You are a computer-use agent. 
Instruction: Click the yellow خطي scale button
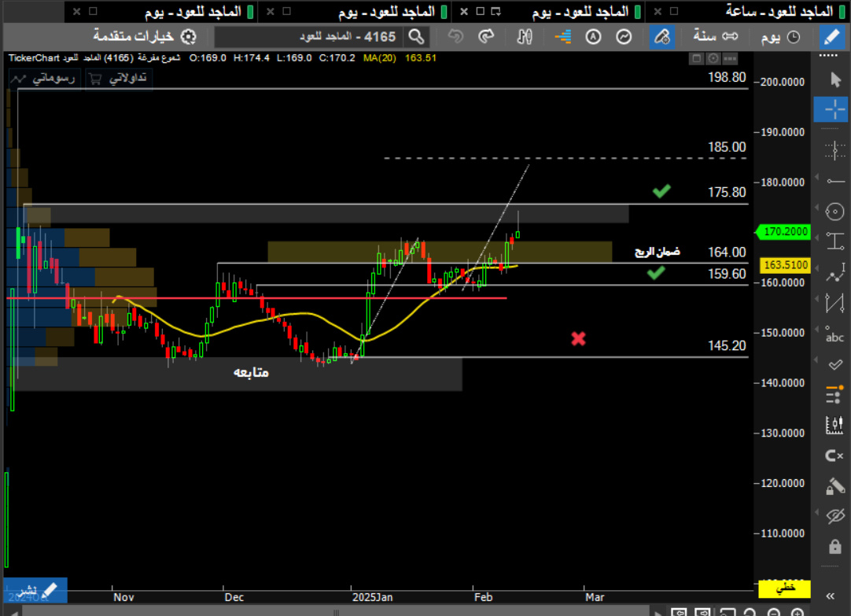click(x=785, y=588)
